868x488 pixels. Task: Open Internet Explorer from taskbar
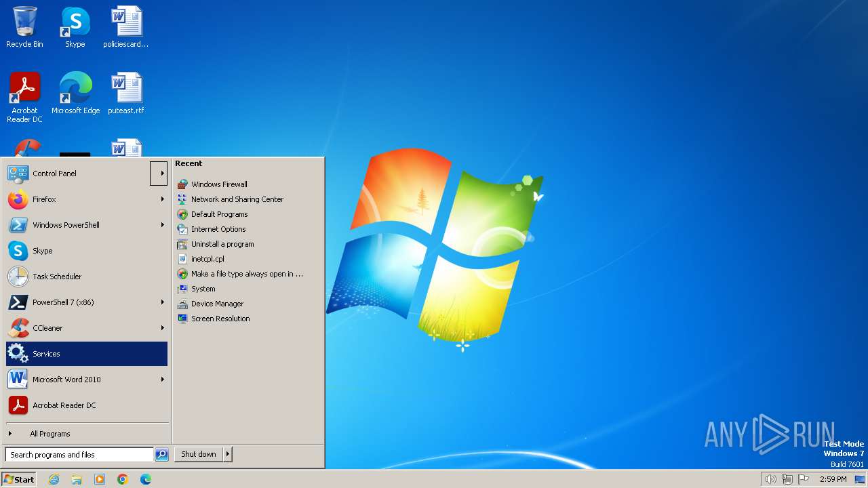54,479
